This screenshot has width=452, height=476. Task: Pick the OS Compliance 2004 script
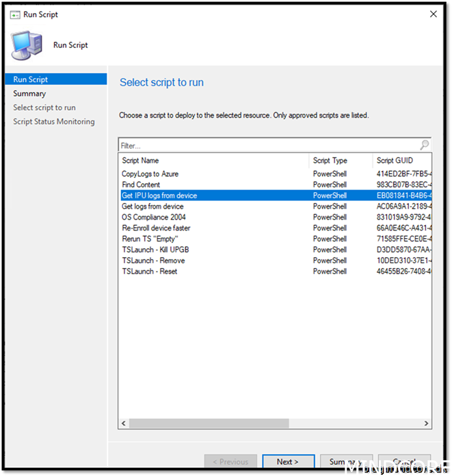click(x=154, y=217)
